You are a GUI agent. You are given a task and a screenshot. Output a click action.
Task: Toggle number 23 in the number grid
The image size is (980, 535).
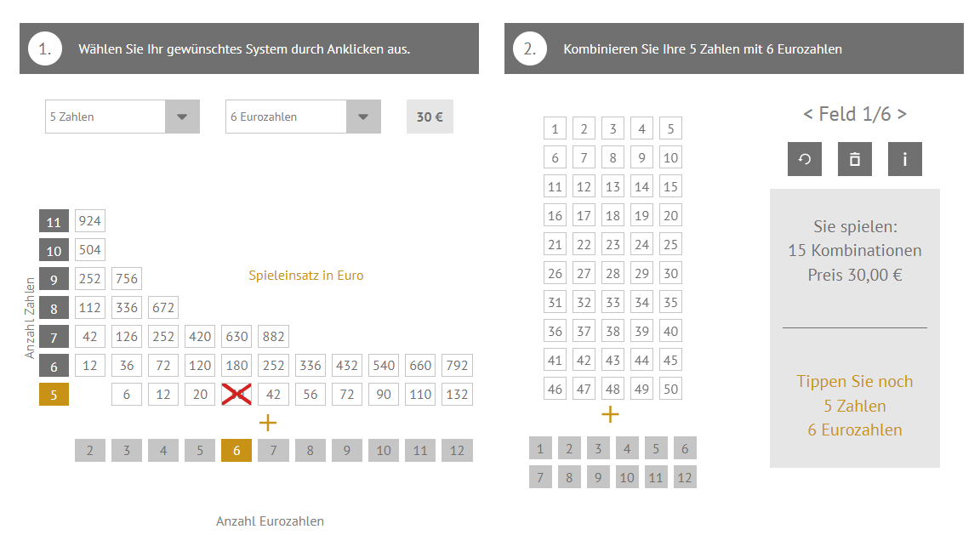[612, 244]
